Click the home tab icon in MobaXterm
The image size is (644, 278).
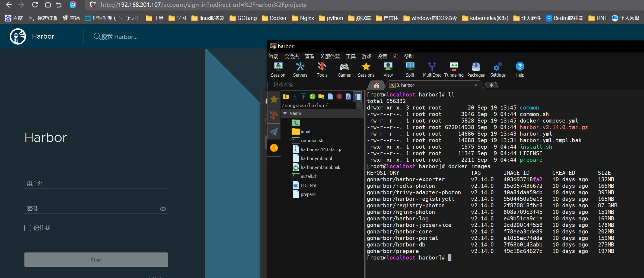click(x=376, y=85)
